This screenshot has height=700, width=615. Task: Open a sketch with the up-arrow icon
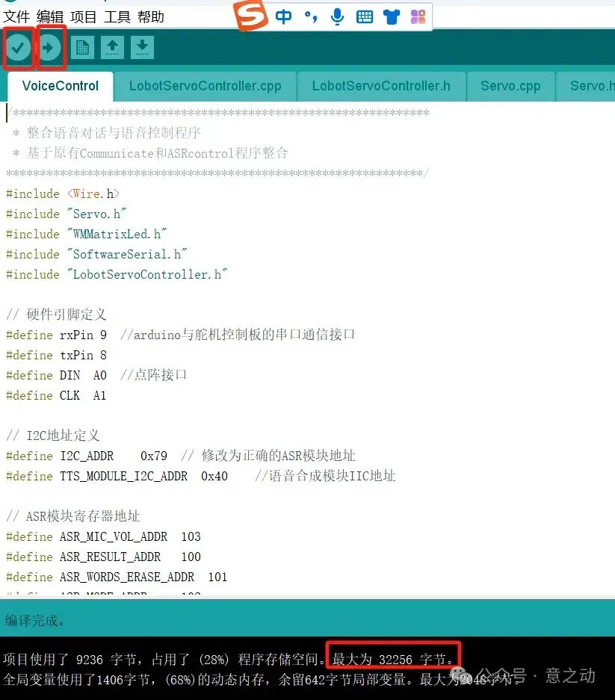click(x=113, y=47)
